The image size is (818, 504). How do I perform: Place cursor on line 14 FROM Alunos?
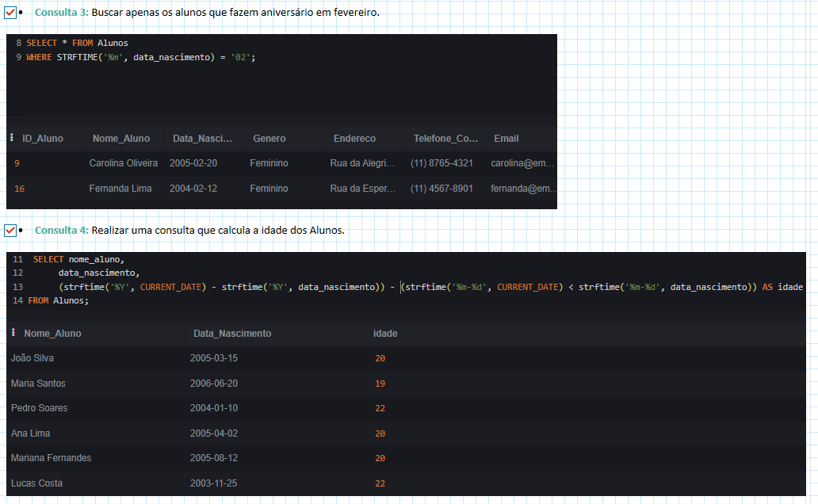59,300
